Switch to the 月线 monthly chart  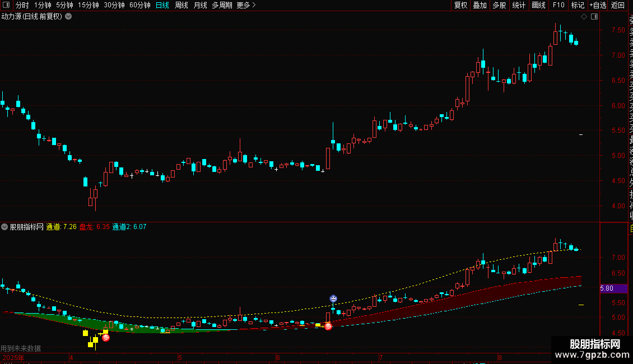200,5
